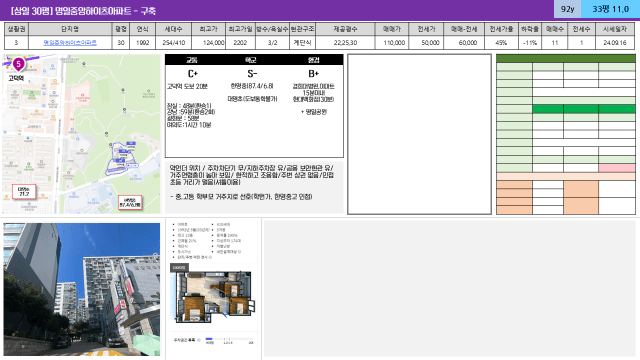Screen dimensions: 640x360
Task: Open the 3D floor plan thumbnail
Action: coord(213,296)
